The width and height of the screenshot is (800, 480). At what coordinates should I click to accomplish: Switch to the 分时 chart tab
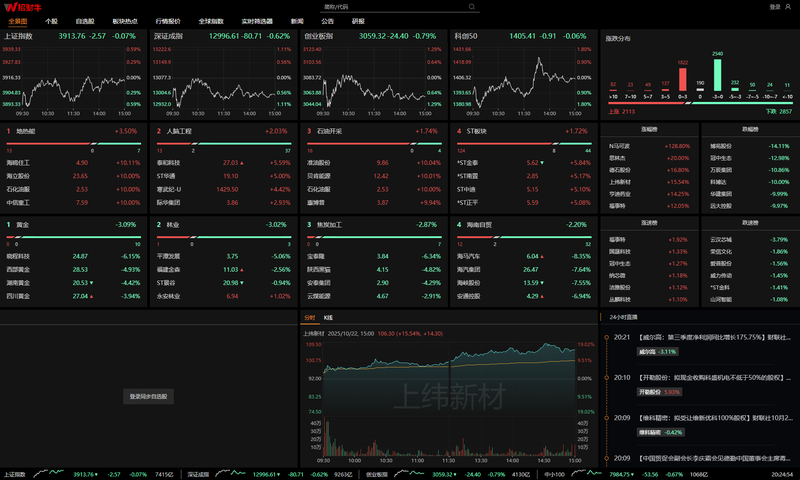tap(310, 317)
